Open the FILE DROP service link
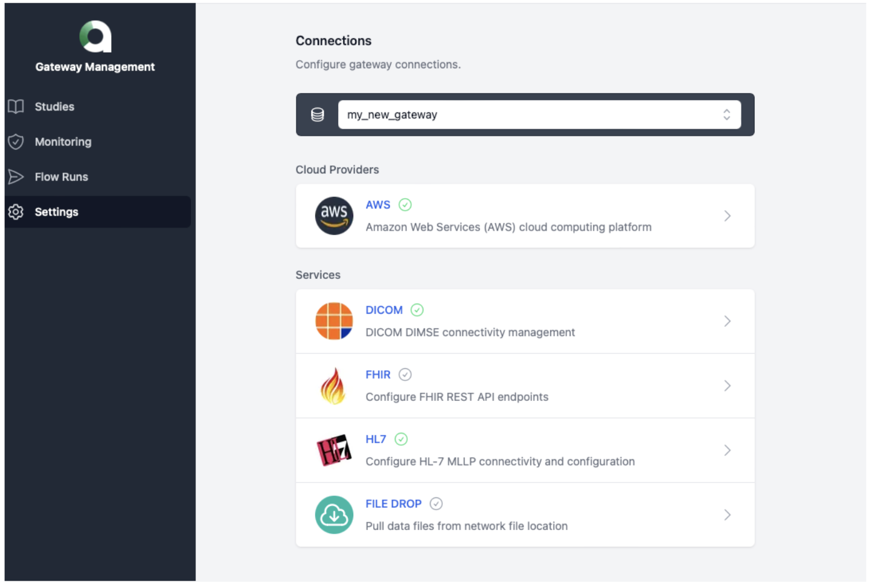Image resolution: width=872 pixels, height=588 pixels. coord(393,503)
